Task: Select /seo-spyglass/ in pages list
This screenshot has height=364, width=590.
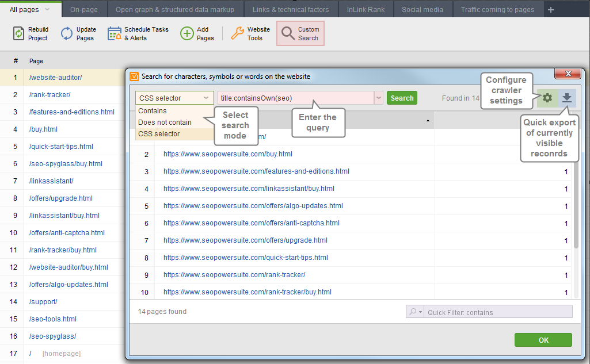Action: pyautogui.click(x=53, y=336)
